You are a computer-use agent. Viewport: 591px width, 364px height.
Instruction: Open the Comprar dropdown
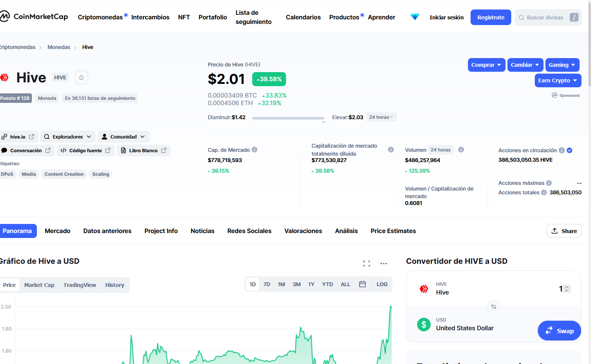click(x=487, y=65)
